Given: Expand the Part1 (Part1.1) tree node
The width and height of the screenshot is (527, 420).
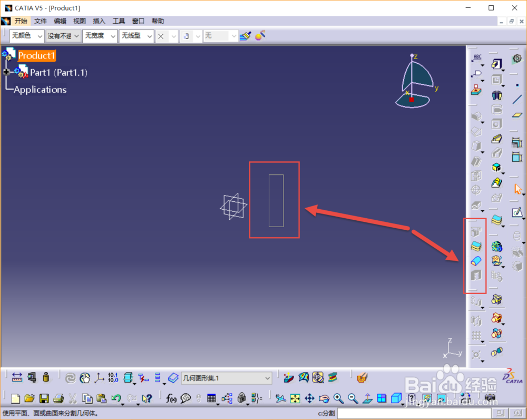Looking at the screenshot, I should point(6,72).
